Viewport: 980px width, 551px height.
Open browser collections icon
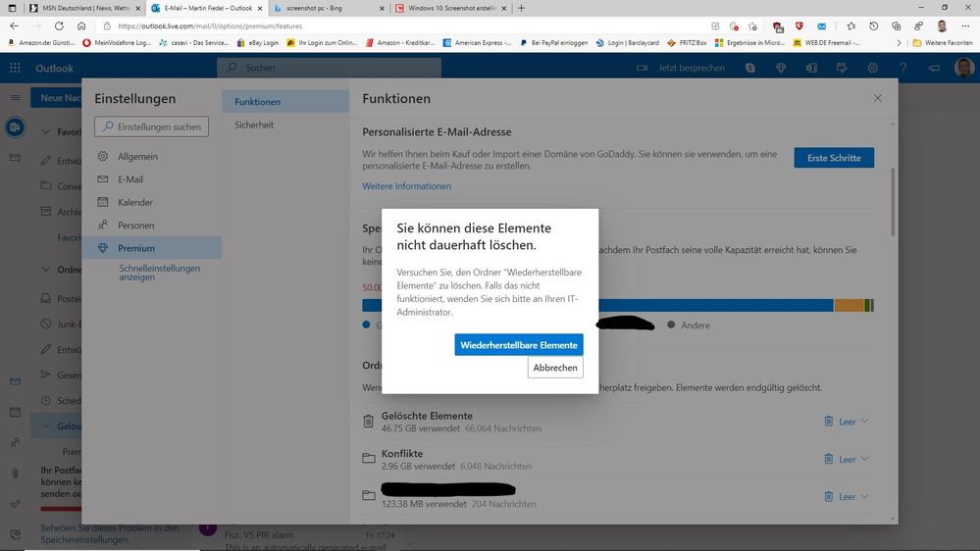point(896,25)
